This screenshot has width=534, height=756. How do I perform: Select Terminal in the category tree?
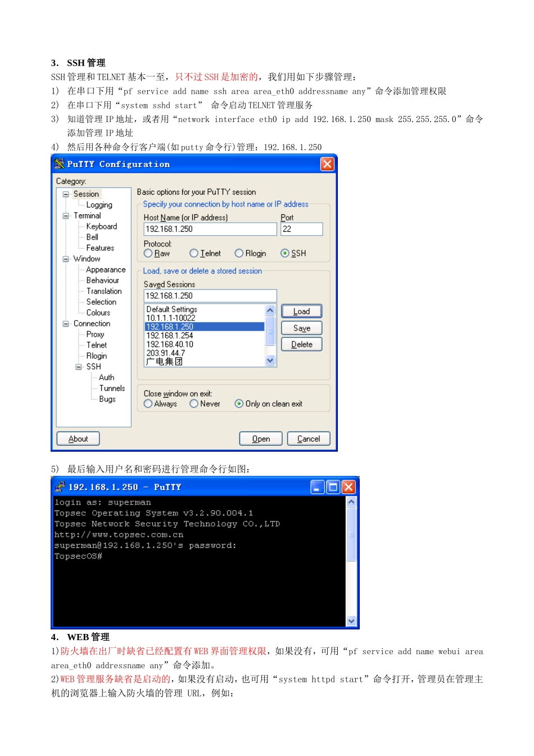(87, 215)
